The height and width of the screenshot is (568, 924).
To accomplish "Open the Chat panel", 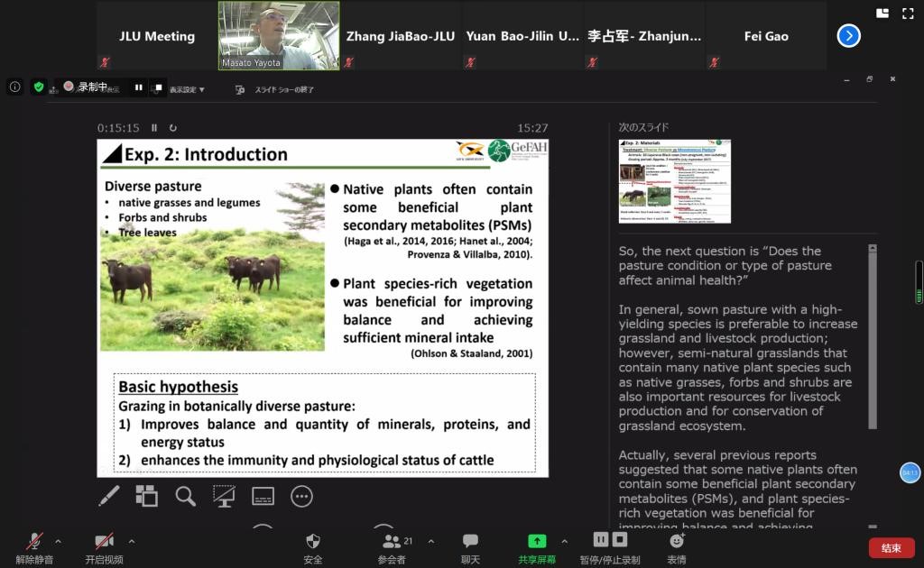I will [x=470, y=546].
